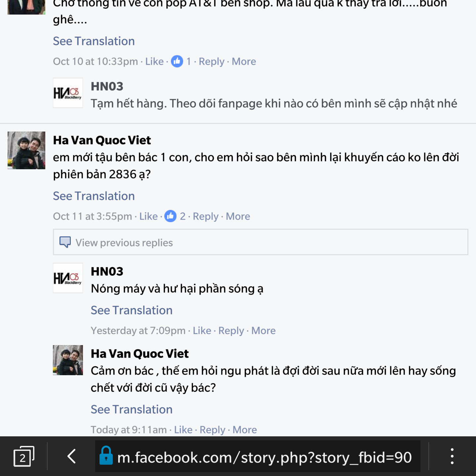Open the browser tabs icon showing 2

click(x=24, y=456)
